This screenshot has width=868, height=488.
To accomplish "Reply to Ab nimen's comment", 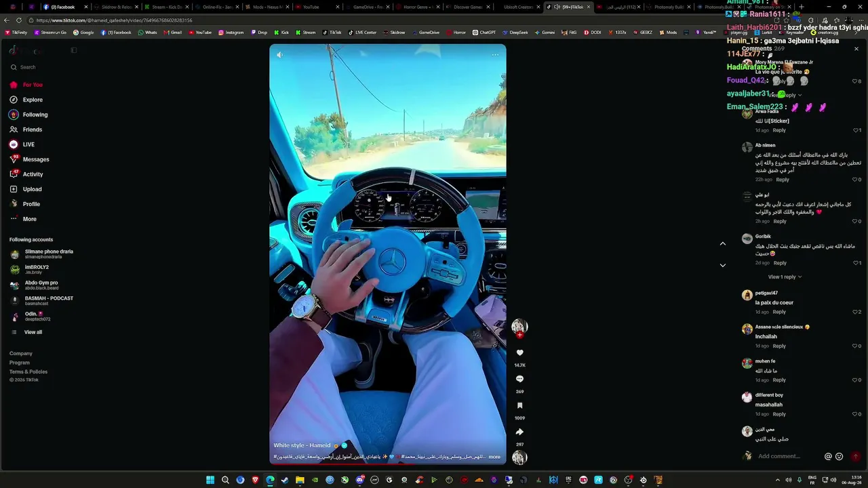I will (x=783, y=180).
